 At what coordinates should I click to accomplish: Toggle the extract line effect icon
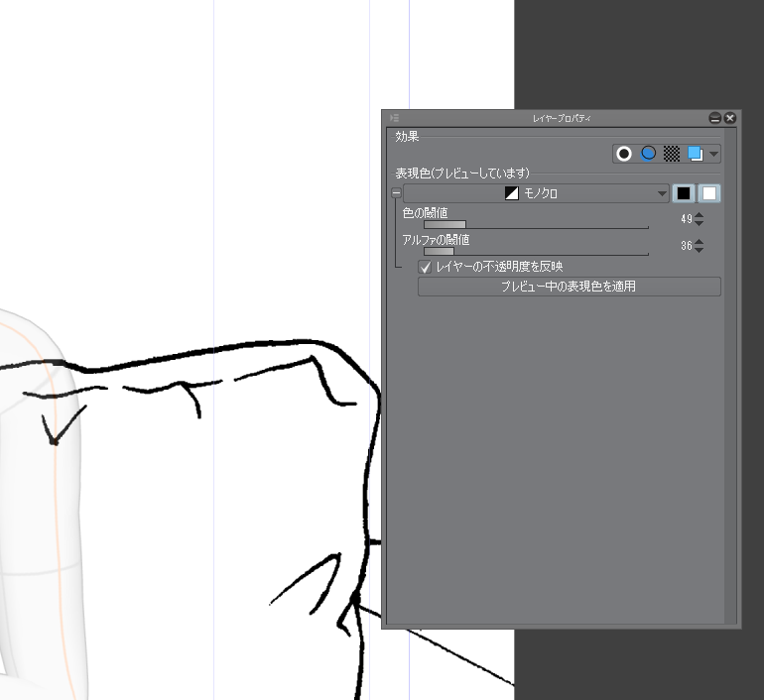648,154
